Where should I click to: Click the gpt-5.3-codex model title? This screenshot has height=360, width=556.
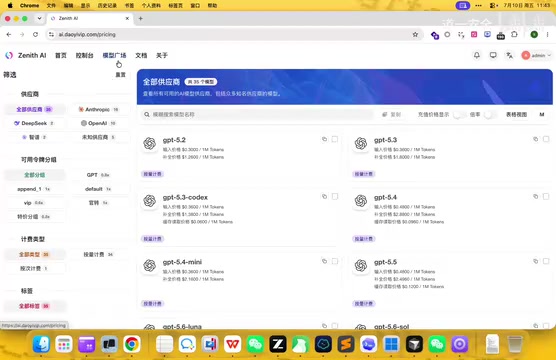click(x=185, y=197)
